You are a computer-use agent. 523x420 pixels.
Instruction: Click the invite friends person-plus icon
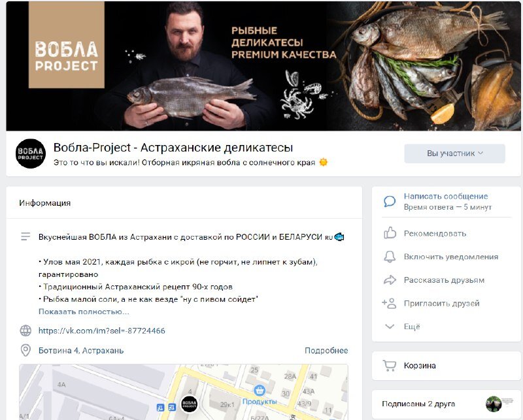point(389,303)
